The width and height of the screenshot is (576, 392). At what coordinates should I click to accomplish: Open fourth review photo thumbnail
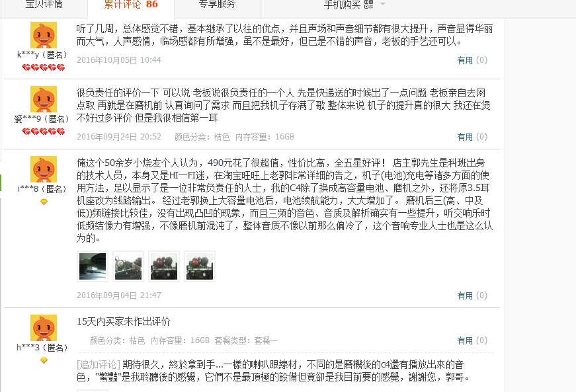coord(200,266)
